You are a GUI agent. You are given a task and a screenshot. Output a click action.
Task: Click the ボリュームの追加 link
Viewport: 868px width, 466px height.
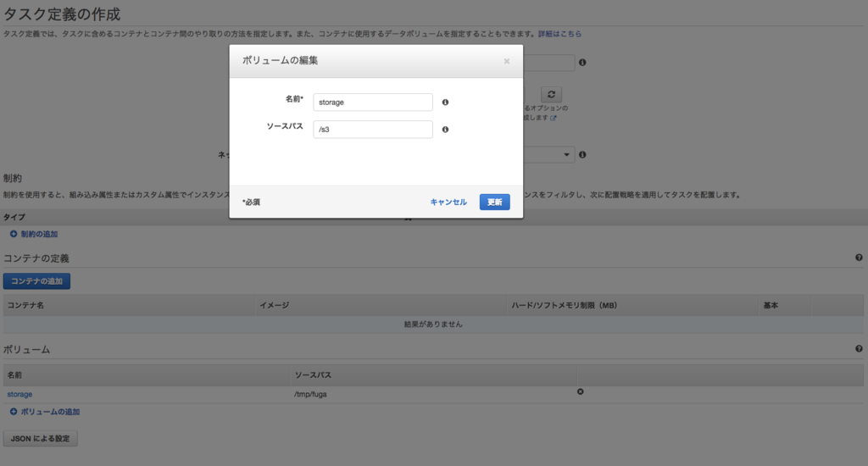pos(50,412)
